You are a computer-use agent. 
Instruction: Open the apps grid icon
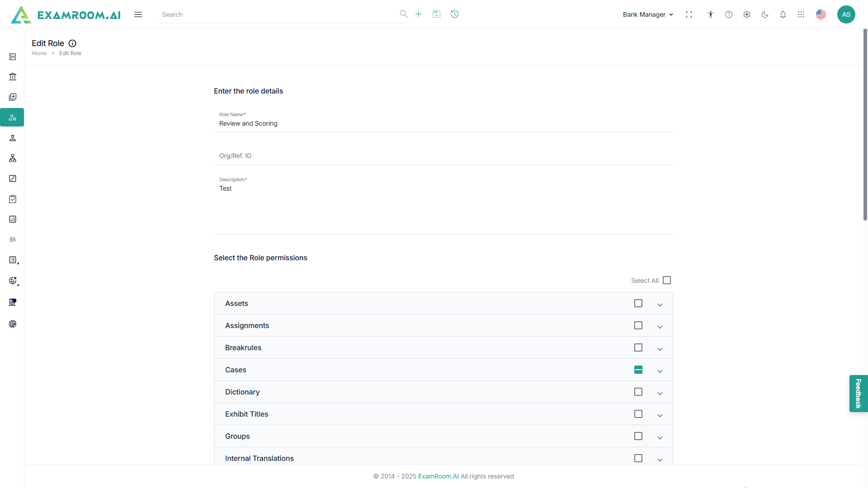[x=801, y=14]
